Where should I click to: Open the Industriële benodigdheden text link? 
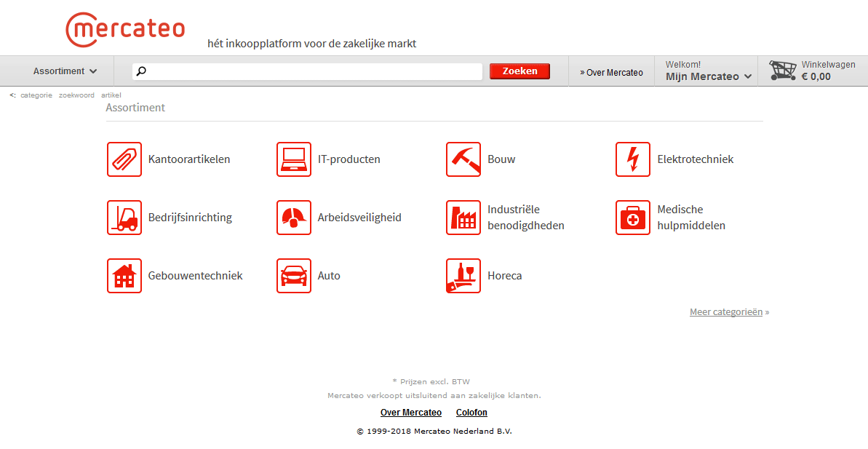[x=526, y=218]
